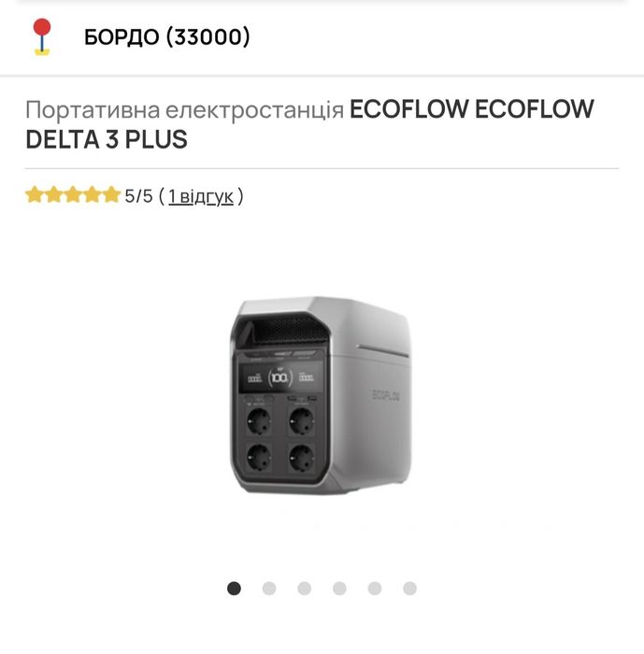This screenshot has height=654, width=644.
Task: Open the EcoFlow power station product image
Action: pos(321,395)
